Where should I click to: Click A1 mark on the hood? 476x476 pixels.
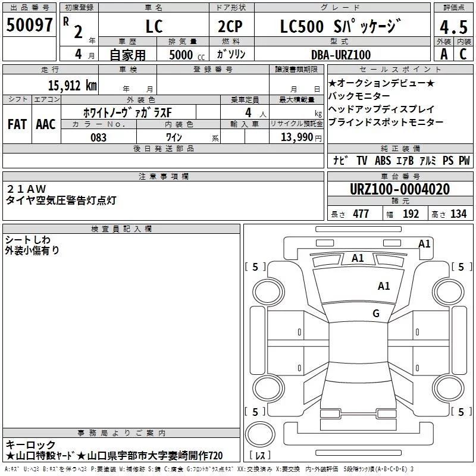point(384,286)
